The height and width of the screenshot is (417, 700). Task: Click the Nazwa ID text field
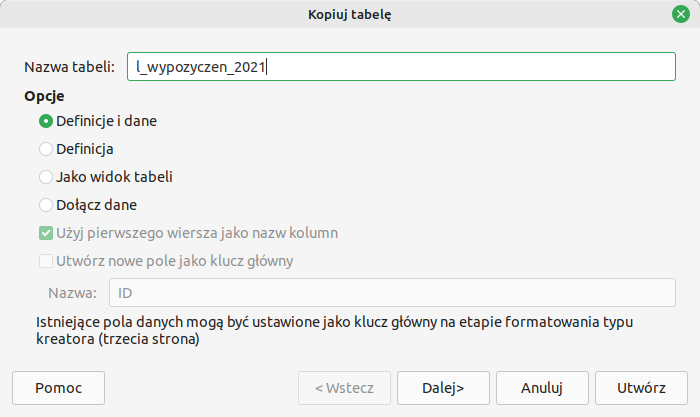pos(392,293)
